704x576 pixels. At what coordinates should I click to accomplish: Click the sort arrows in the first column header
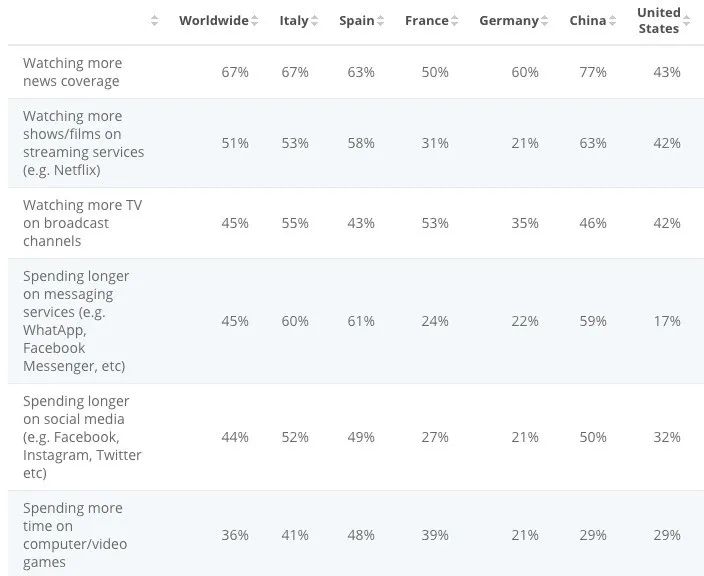point(154,21)
